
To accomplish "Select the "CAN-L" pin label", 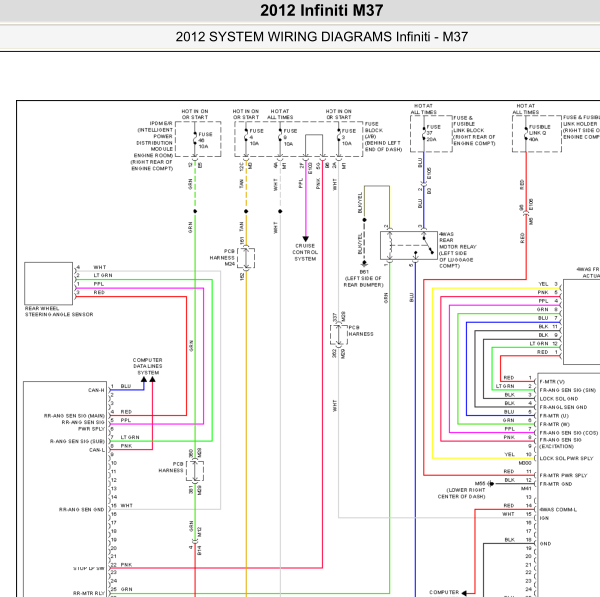I will [97, 450].
